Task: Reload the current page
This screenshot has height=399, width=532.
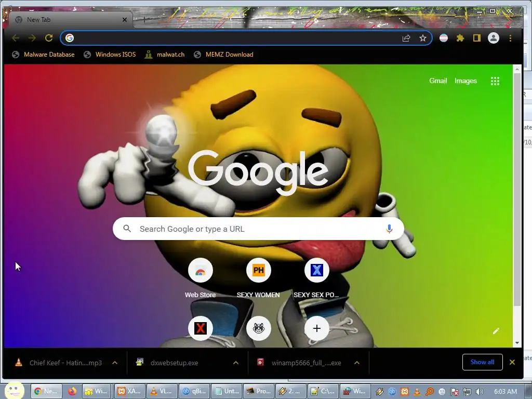Action: 49,38
